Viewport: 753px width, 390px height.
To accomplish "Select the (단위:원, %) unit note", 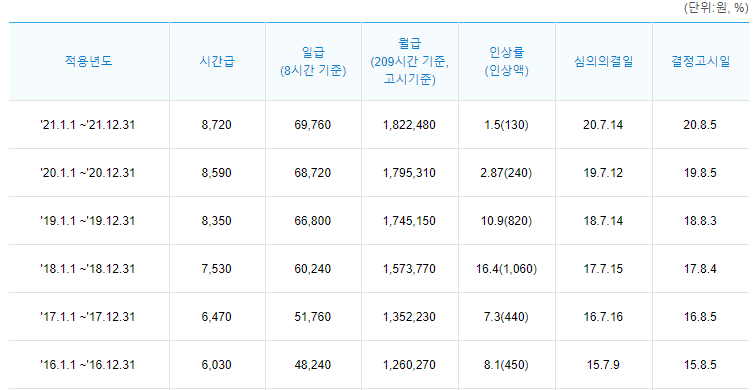I will pos(716,9).
